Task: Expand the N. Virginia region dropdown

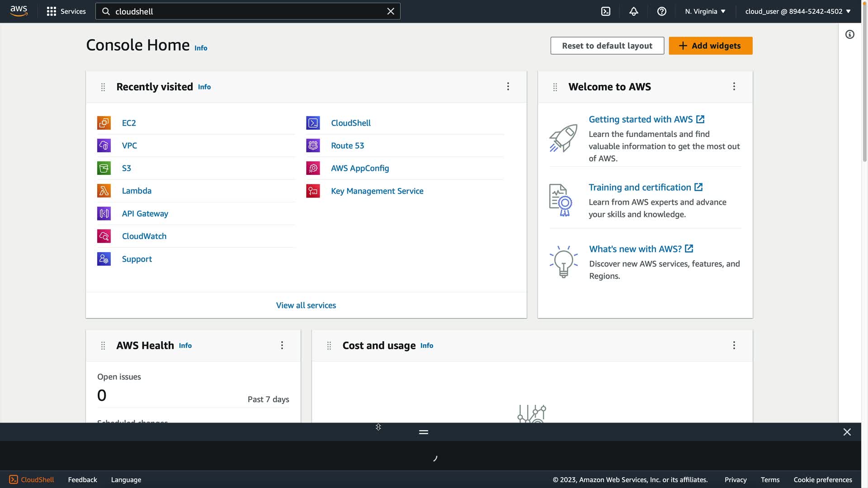Action: tap(705, 11)
